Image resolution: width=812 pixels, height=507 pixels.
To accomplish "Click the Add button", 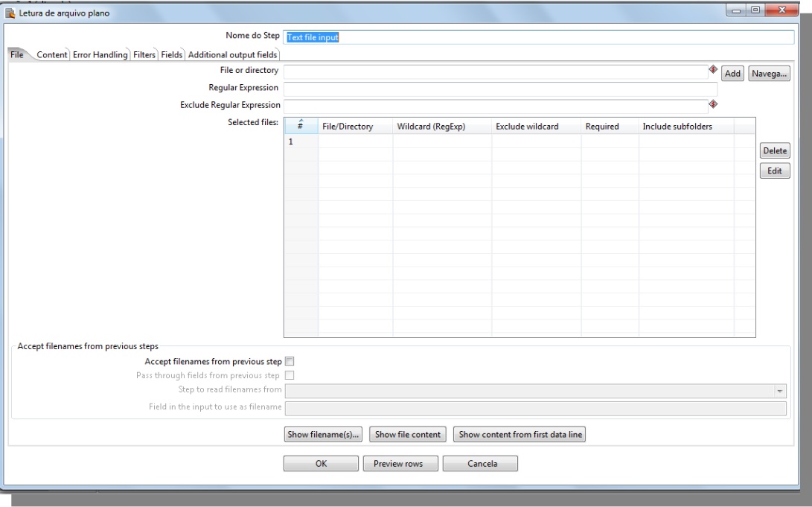I will coord(732,73).
